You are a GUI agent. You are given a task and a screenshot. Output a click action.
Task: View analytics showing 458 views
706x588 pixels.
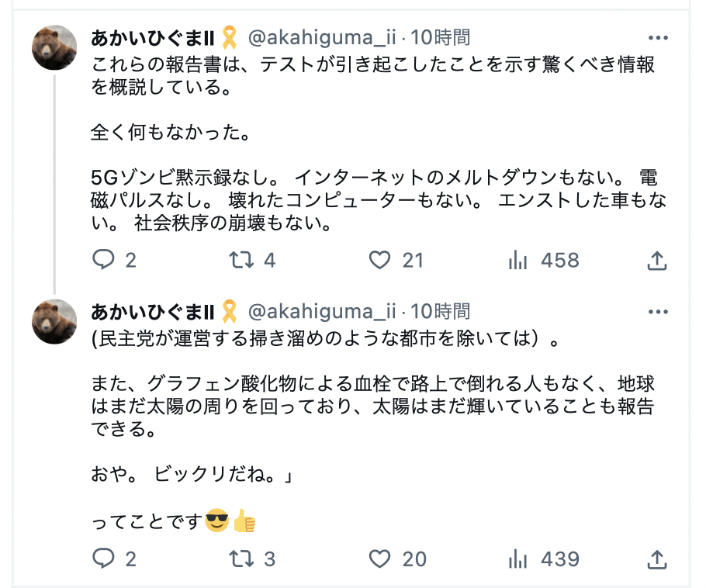pos(517,260)
